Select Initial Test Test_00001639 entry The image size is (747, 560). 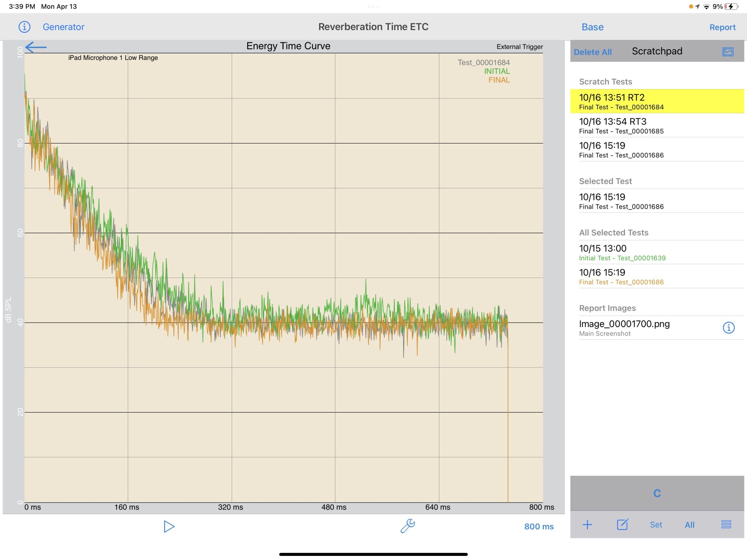pyautogui.click(x=657, y=253)
